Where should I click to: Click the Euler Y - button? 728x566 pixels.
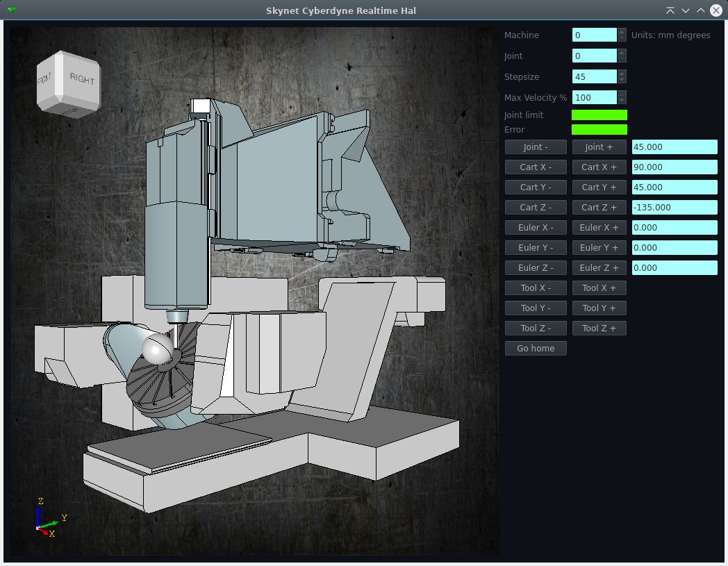pos(536,247)
